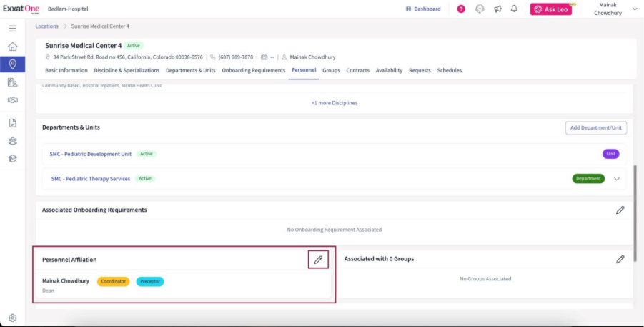Click the phone icon beside (687) 989-7878

213,57
